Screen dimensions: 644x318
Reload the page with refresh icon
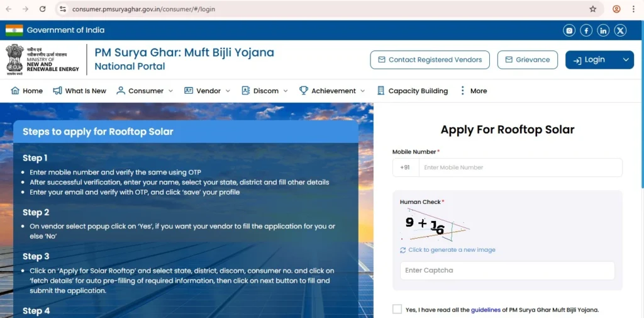[x=42, y=9]
